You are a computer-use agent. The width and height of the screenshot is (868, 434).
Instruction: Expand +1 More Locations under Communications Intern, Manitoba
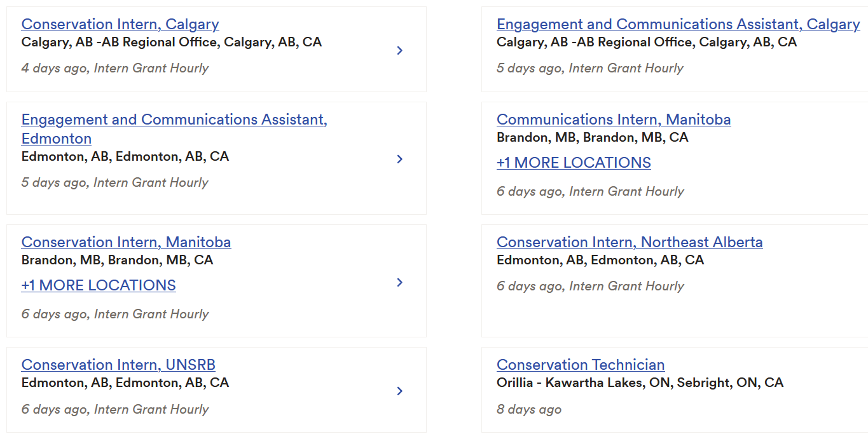pyautogui.click(x=574, y=163)
